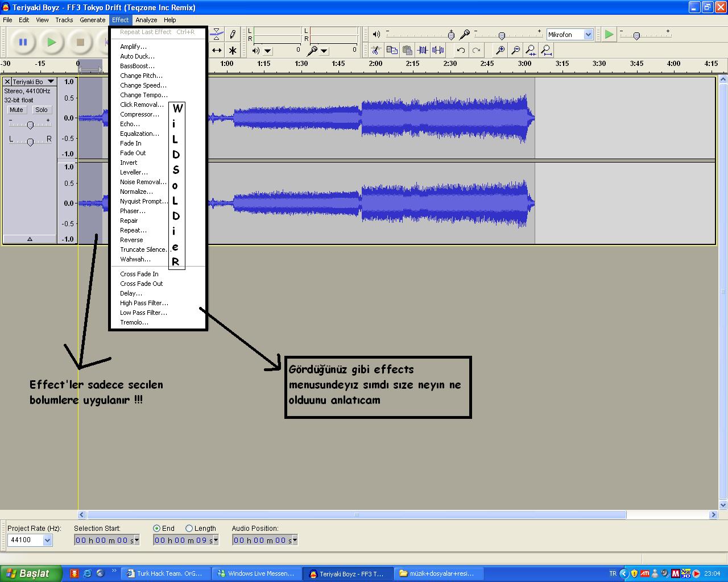Open the Mikrofon input source dropdown

[588, 35]
